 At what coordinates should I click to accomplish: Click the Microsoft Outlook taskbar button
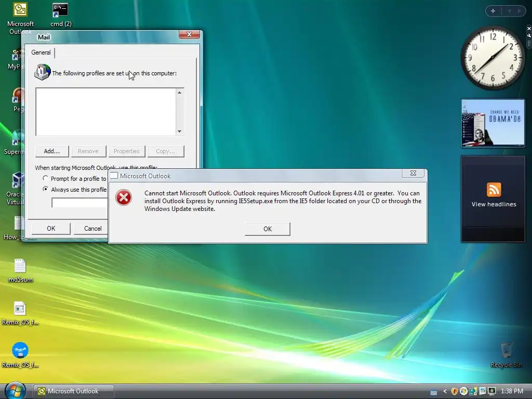[x=74, y=391]
